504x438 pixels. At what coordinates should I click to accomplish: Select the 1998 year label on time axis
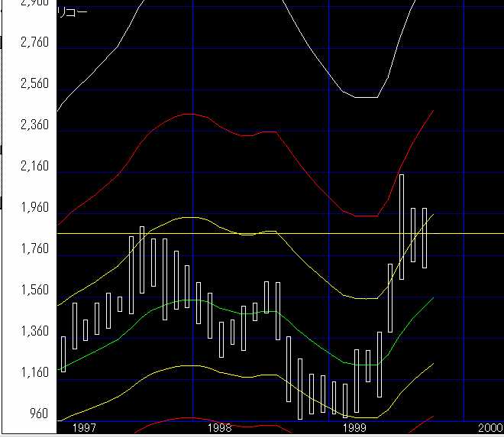(219, 428)
